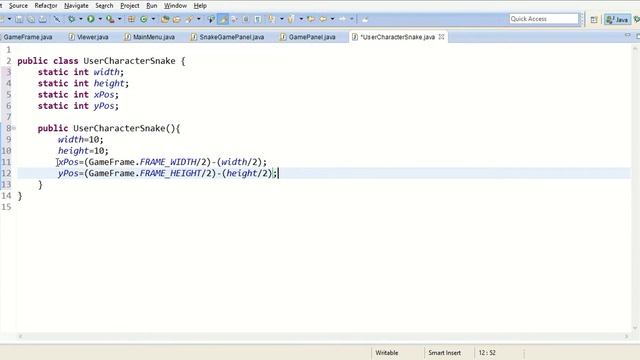This screenshot has width=640, height=360.
Task: Click the line number 14 in gutter
Action: coord(6,196)
